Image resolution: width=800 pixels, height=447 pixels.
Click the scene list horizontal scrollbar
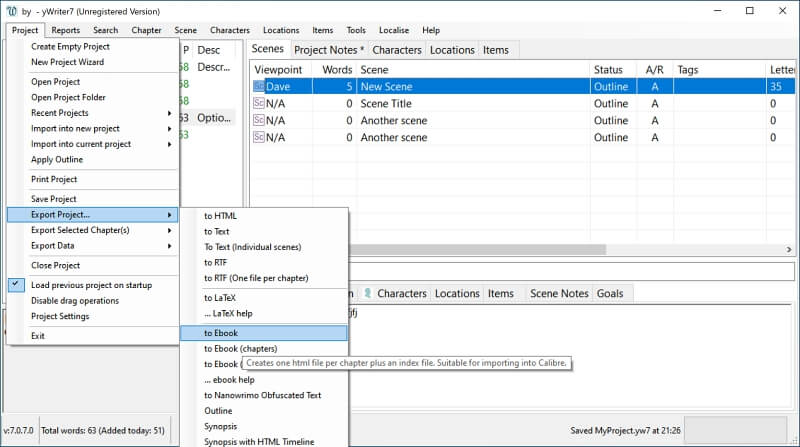(478, 250)
